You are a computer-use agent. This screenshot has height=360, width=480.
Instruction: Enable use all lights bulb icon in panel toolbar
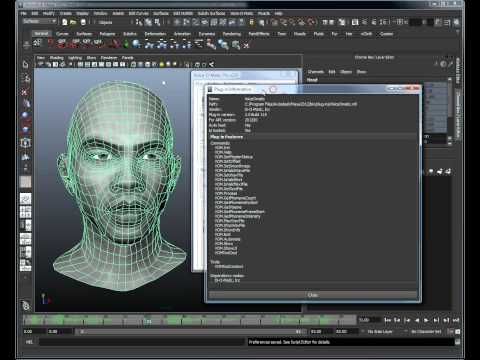162,64
